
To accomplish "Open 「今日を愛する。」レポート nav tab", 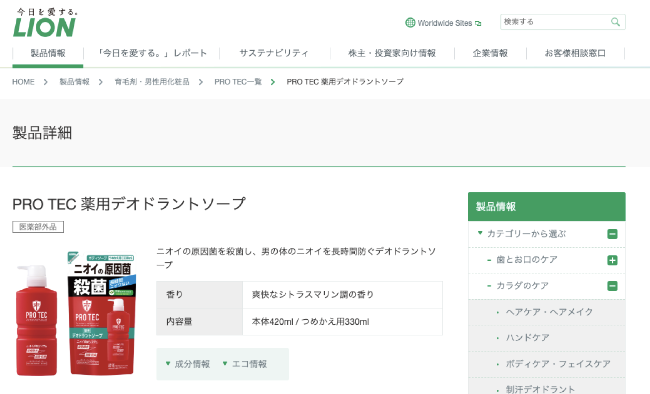I will tap(152, 53).
